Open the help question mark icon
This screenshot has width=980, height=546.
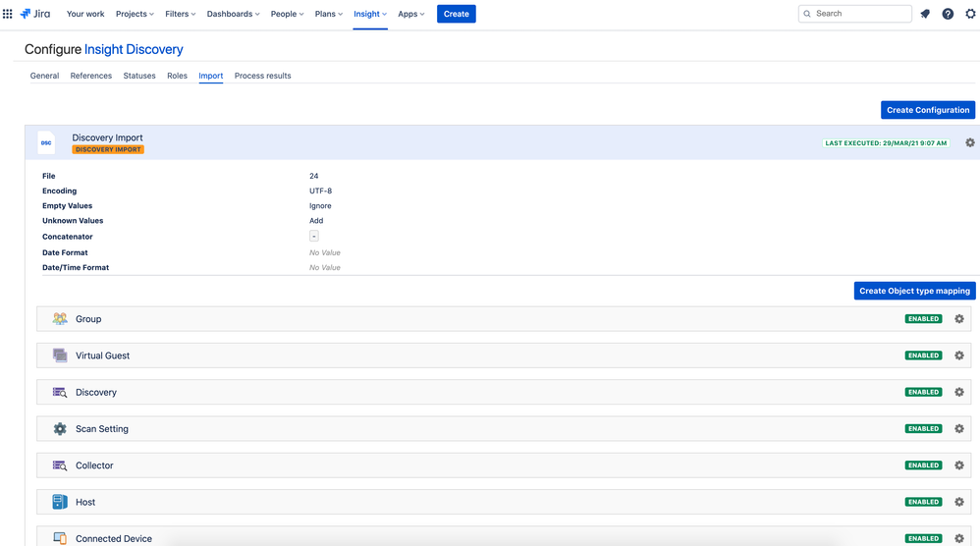click(948, 14)
